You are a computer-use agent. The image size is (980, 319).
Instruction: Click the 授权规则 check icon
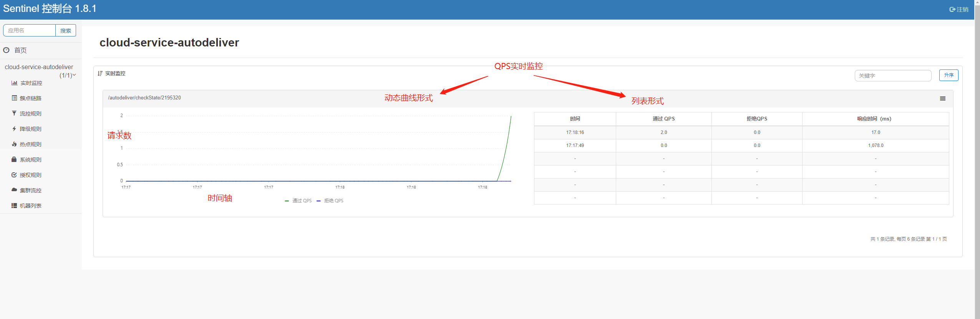tap(14, 175)
